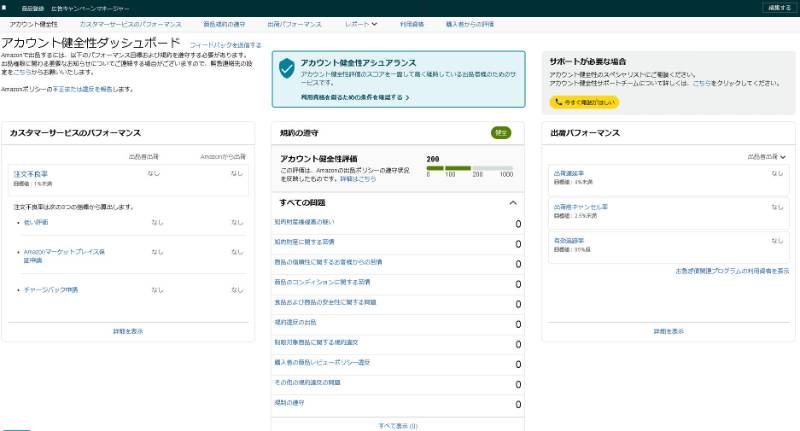The width and height of the screenshot is (800, 431).
Task: Open the 出荷パフォーマンス tab
Action: coord(294,24)
